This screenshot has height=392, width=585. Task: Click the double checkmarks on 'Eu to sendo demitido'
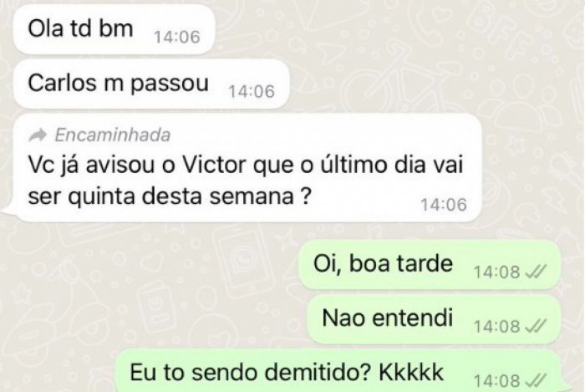[x=536, y=381]
